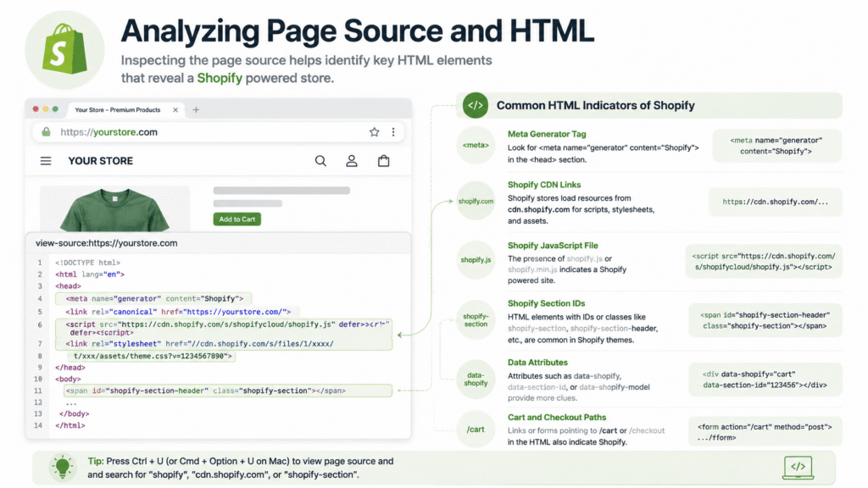This screenshot has width=868, height=488.
Task: Click the highlighted meta generator source line
Action: (x=153, y=299)
